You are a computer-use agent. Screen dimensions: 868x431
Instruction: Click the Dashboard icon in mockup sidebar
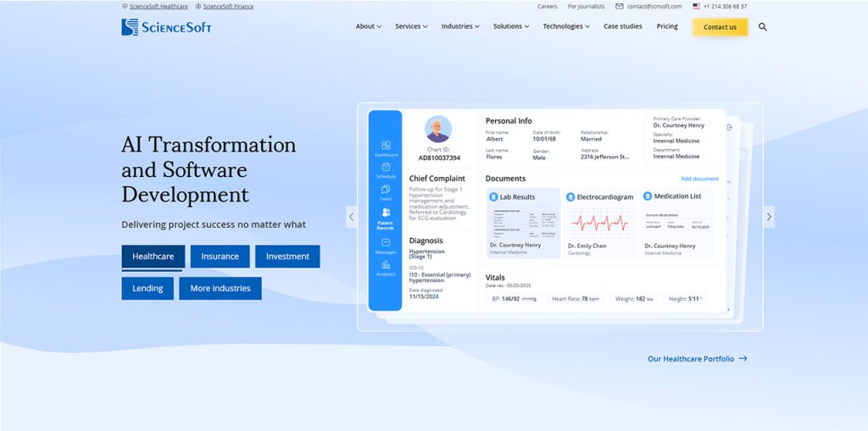click(386, 145)
